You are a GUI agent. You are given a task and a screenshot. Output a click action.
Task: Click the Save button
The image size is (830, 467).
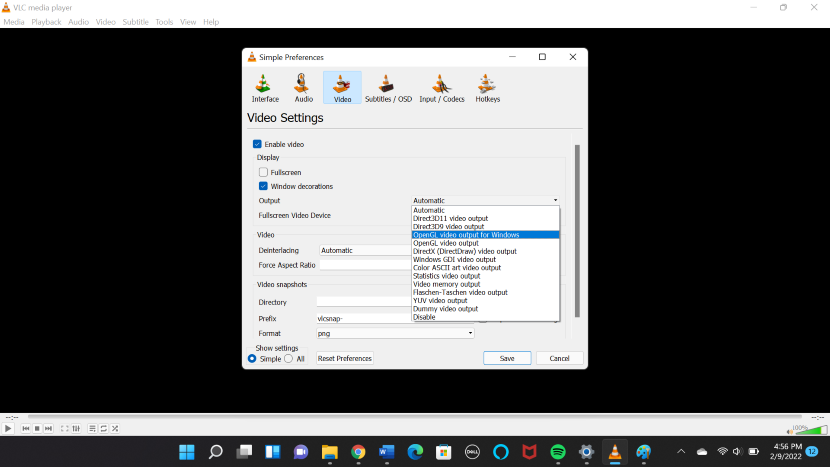coord(507,358)
